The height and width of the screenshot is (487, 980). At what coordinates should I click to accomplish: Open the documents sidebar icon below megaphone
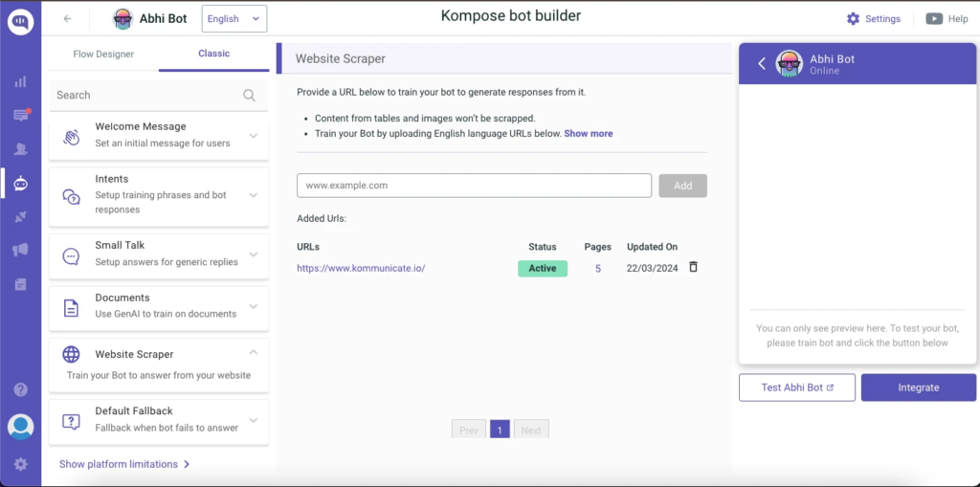click(x=21, y=284)
